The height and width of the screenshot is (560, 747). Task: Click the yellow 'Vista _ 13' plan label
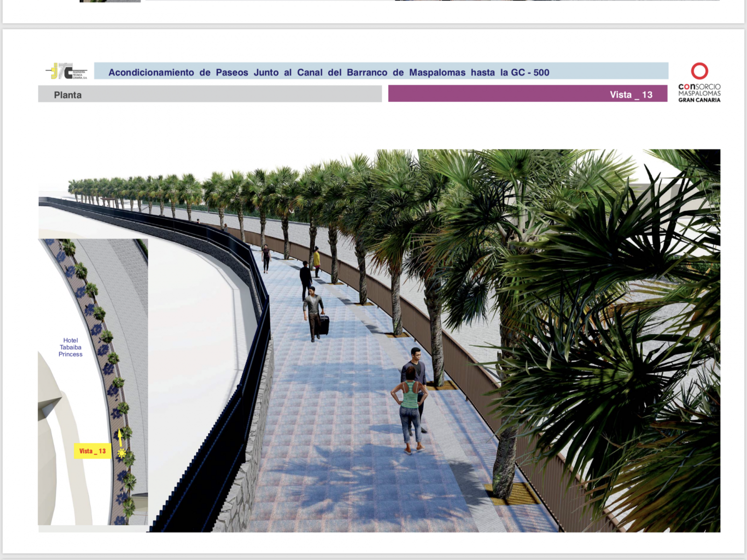point(92,451)
